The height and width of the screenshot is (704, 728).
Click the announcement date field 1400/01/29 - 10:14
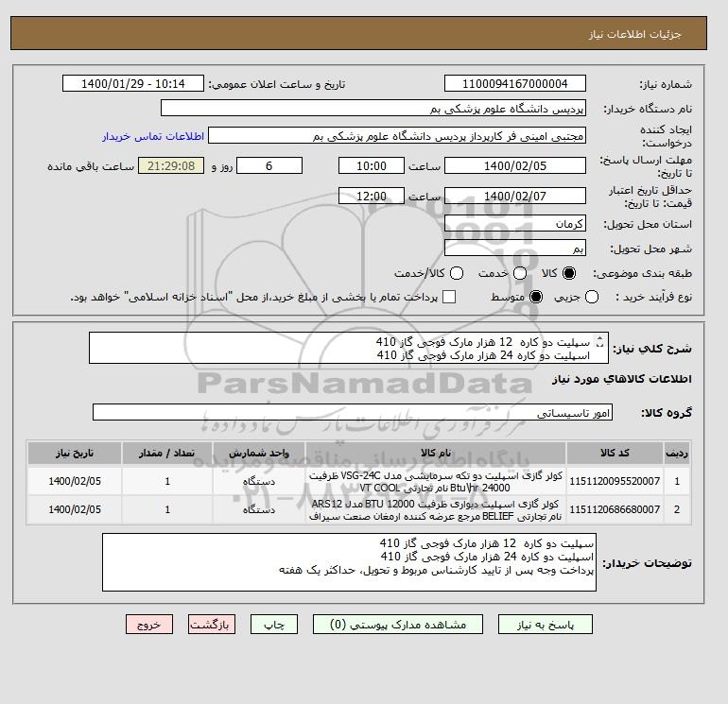click(x=133, y=83)
